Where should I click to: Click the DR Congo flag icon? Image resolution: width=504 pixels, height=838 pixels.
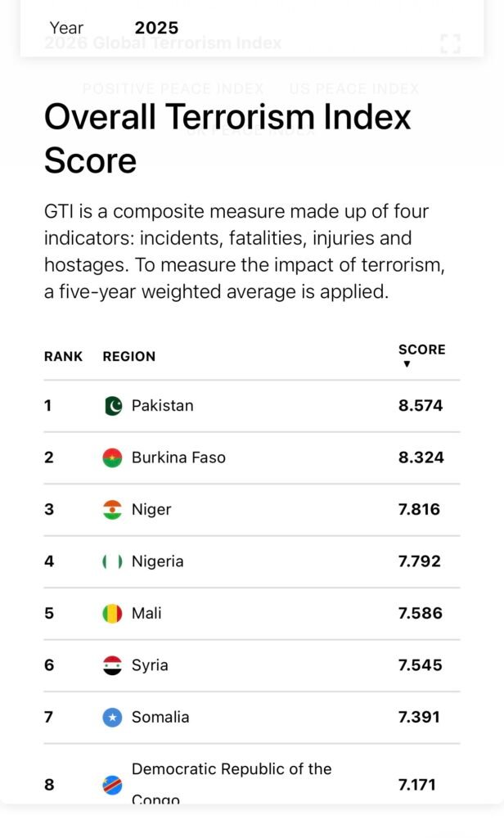[113, 786]
